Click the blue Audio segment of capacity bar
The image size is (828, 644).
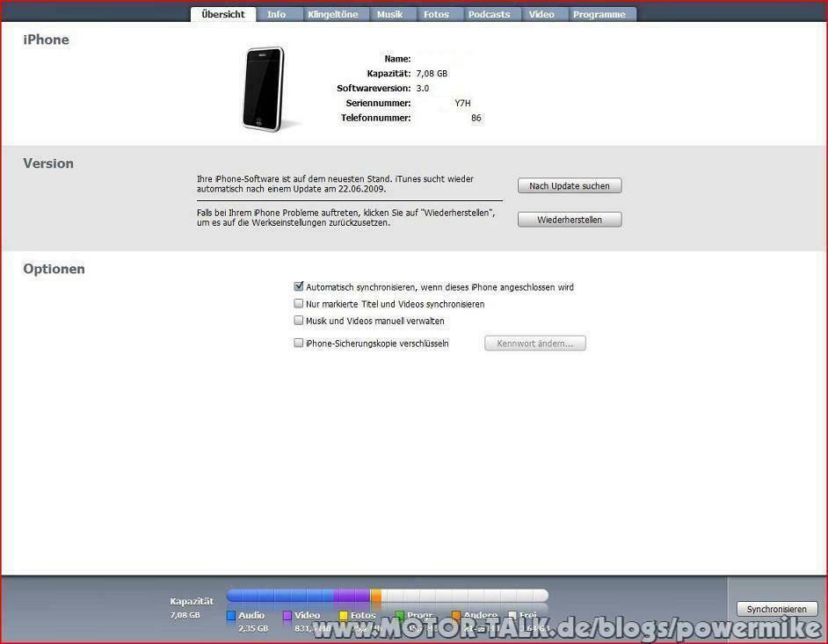coord(280,596)
